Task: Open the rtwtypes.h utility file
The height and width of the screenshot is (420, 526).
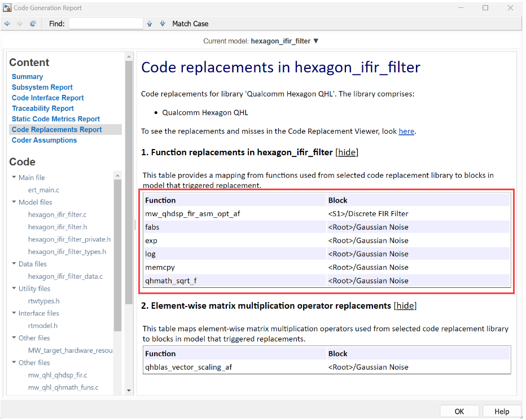Action: 43,301
